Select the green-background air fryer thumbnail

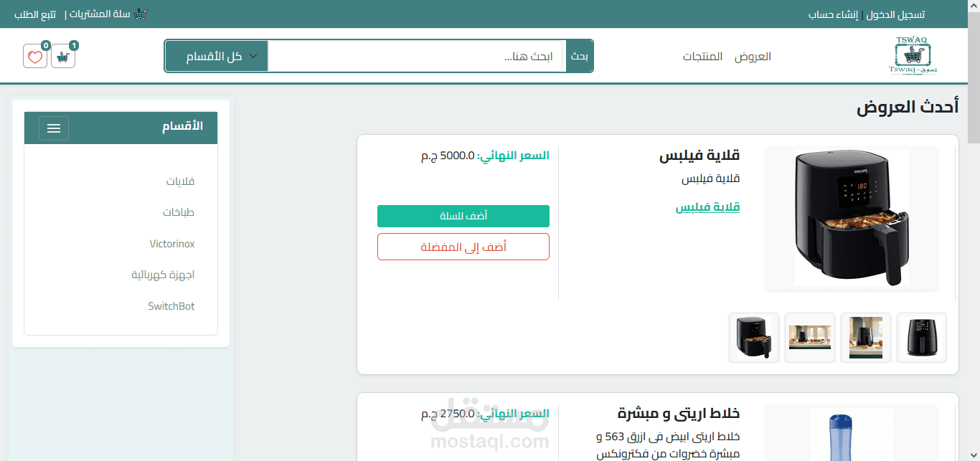click(866, 338)
